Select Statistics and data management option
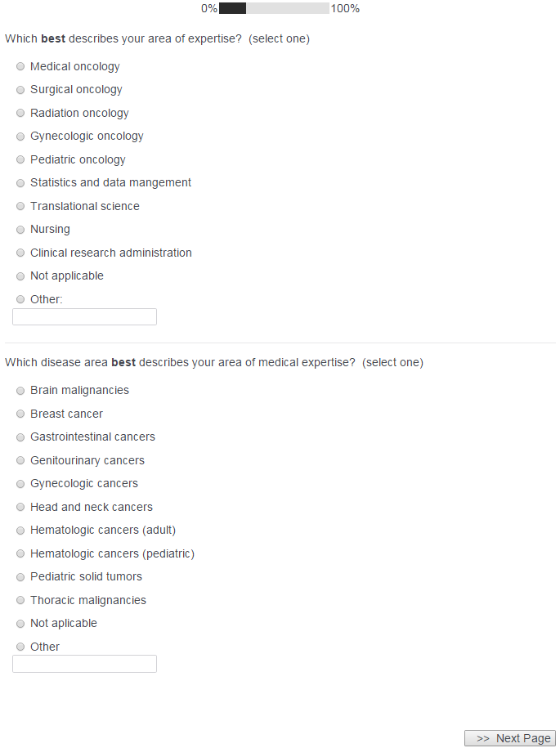Image resolution: width=560 pixels, height=748 pixels. coord(20,183)
